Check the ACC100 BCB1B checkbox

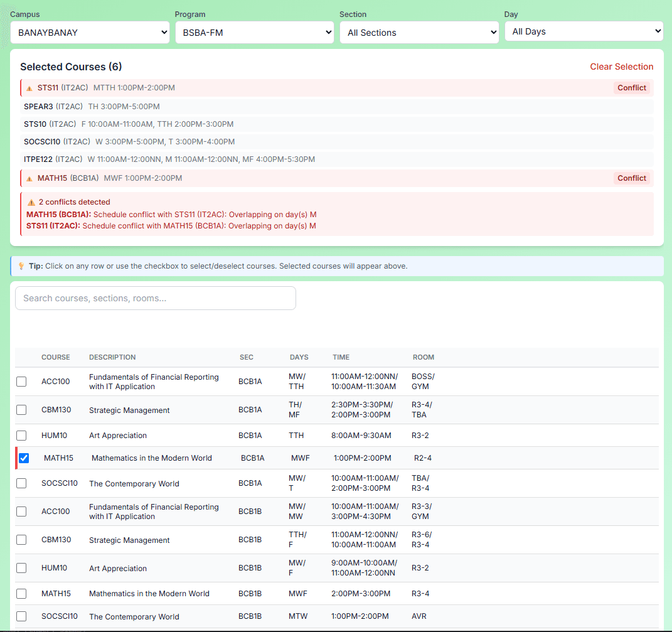(x=21, y=511)
